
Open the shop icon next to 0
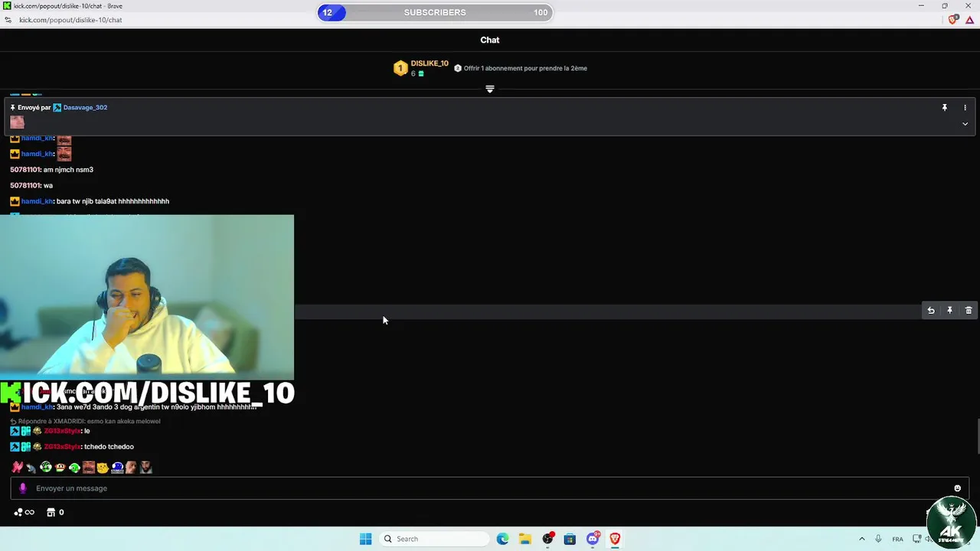click(x=51, y=513)
